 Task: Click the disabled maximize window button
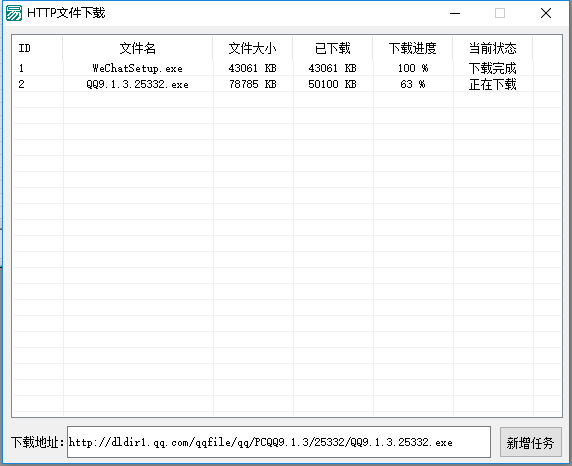[500, 14]
